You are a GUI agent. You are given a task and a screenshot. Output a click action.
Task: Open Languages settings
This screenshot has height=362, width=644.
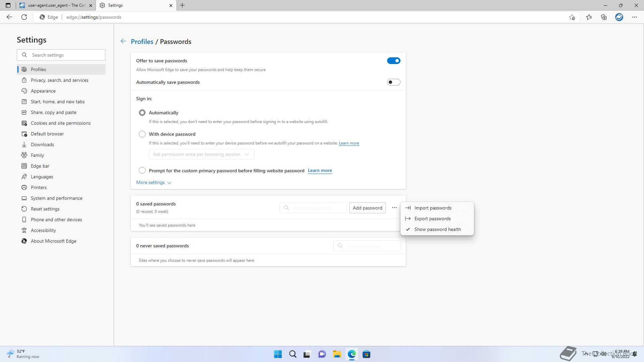pos(61,177)
